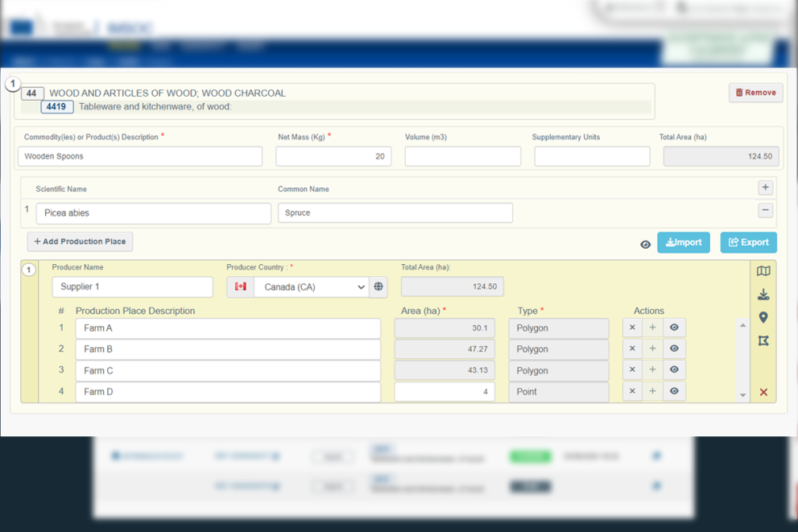The width and height of the screenshot is (798, 532).
Task: Click the polygon draw icon
Action: (x=763, y=341)
